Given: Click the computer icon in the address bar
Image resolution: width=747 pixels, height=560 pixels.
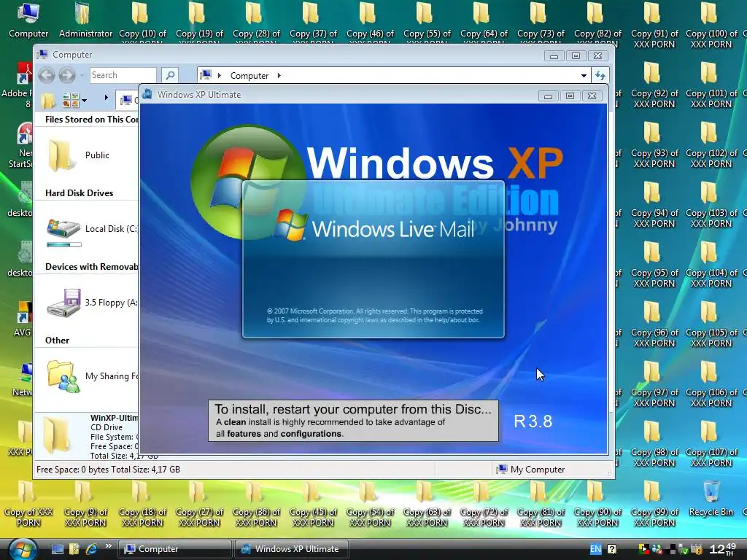Looking at the screenshot, I should 206,75.
